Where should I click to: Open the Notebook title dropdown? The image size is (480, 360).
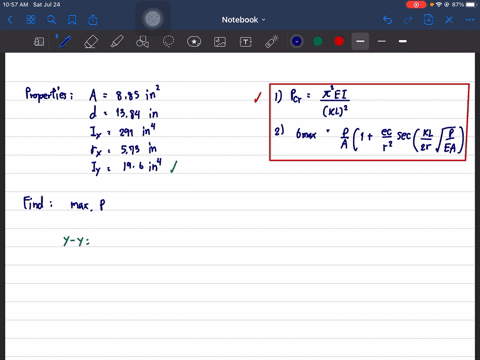coord(243,20)
